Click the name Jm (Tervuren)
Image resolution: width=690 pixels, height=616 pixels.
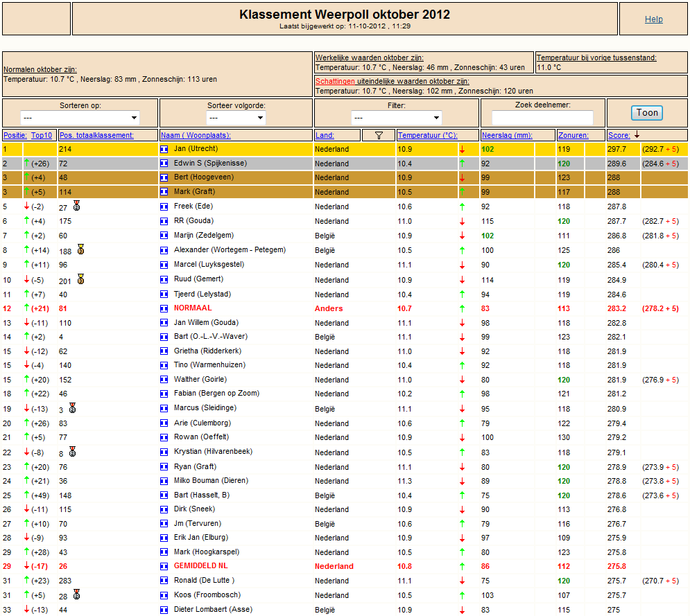[198, 523]
